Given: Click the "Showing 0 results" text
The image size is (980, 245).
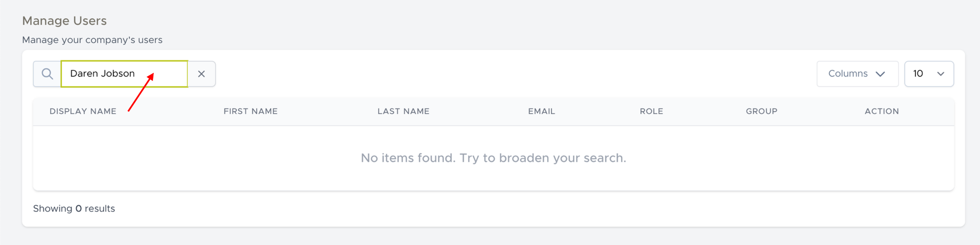Looking at the screenshot, I should coord(74,209).
